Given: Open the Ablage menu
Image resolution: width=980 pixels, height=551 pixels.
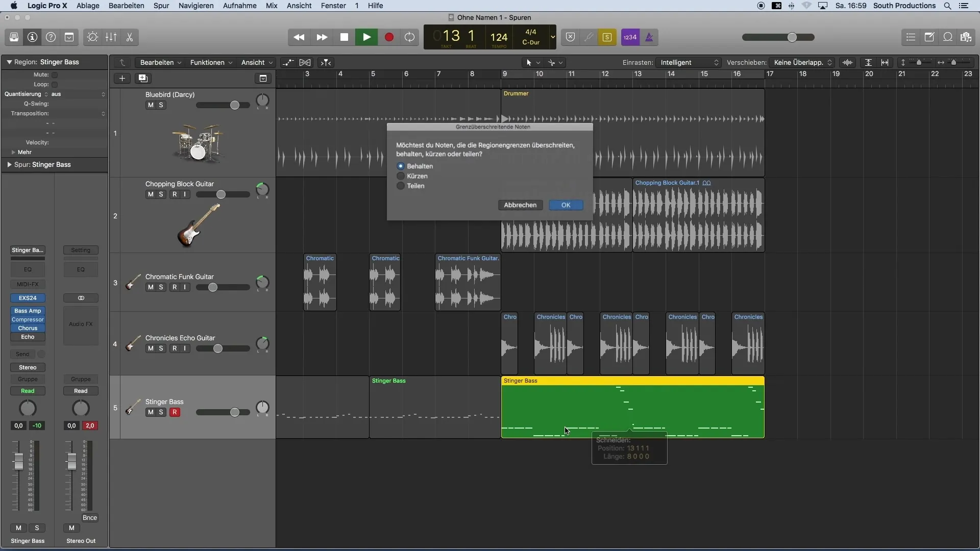Looking at the screenshot, I should point(88,6).
